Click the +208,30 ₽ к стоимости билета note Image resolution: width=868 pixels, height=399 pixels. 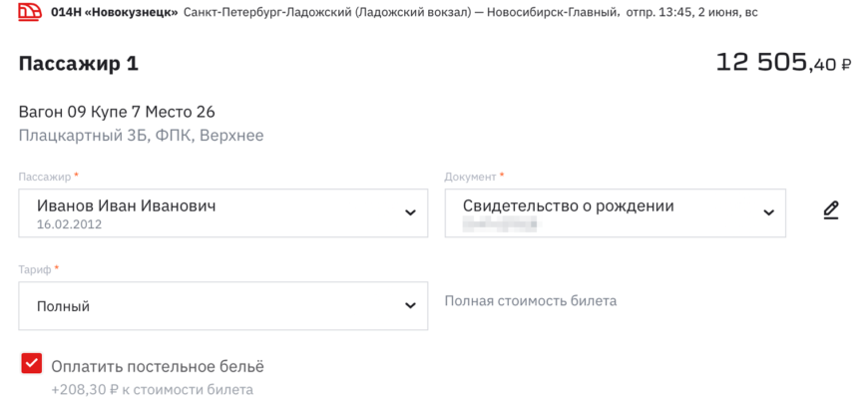coord(153,389)
